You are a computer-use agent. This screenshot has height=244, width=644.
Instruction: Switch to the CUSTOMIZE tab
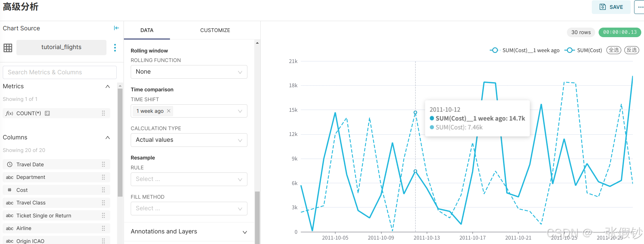coord(215,30)
